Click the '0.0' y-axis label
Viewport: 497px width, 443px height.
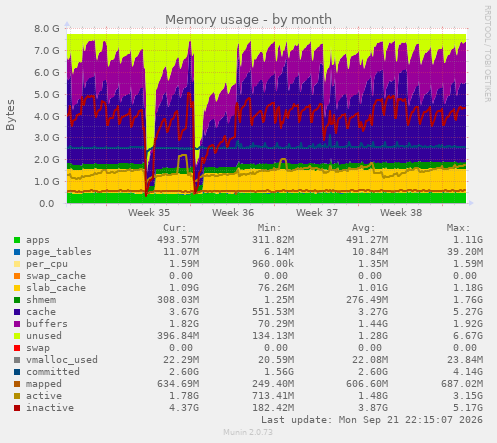tap(47, 204)
